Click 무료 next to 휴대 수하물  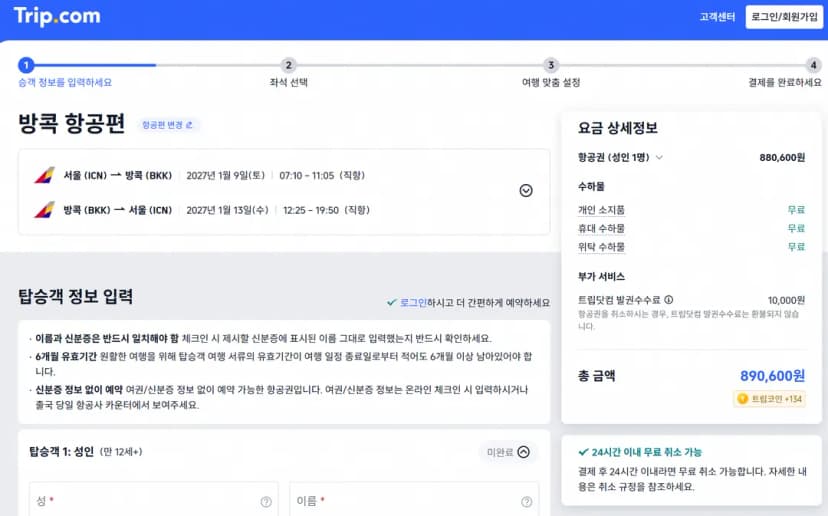coord(796,228)
